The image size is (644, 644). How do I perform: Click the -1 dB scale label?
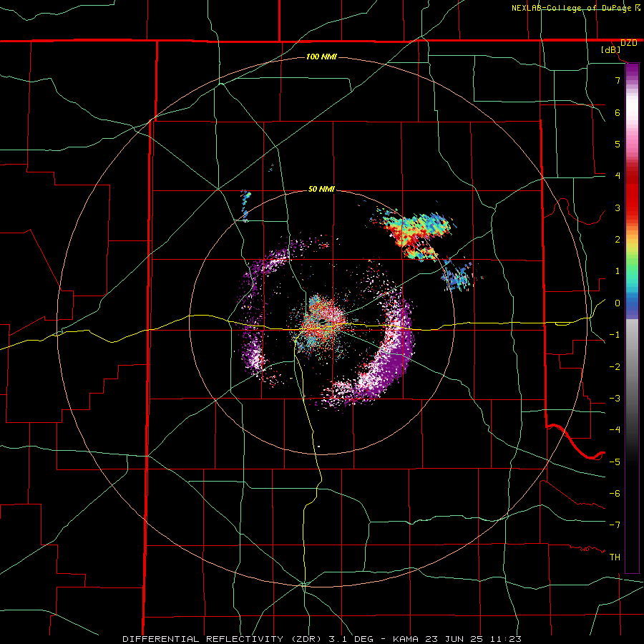pos(615,335)
